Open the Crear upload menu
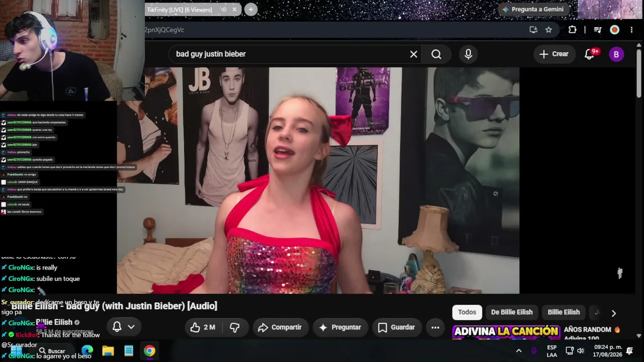The width and height of the screenshot is (644, 362). coord(554,54)
